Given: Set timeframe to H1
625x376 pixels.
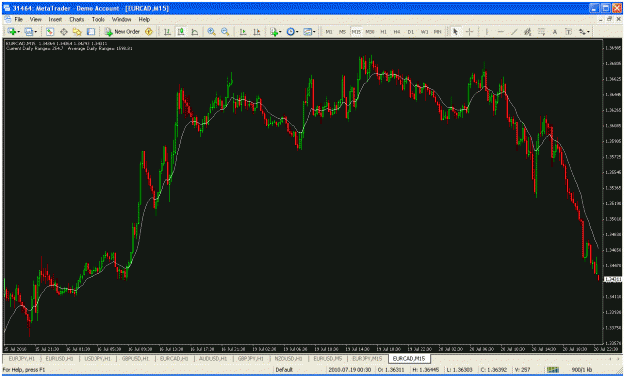Looking at the screenshot, I should point(383,31).
